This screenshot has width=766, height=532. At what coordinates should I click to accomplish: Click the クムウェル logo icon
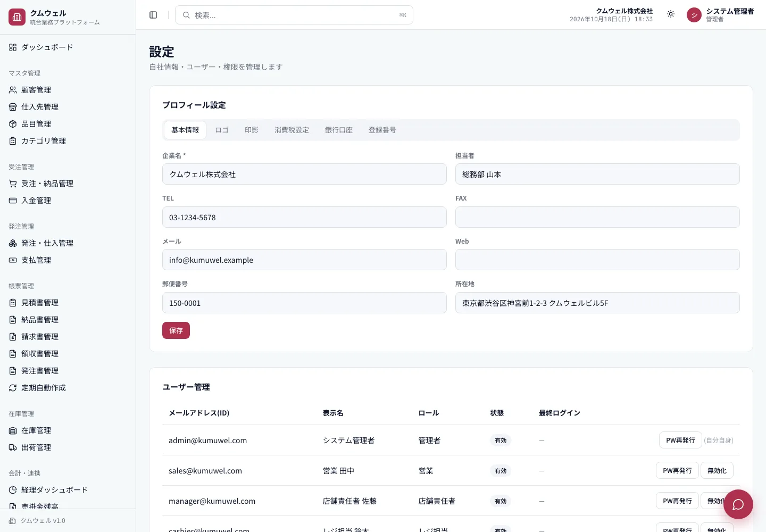[x=17, y=17]
